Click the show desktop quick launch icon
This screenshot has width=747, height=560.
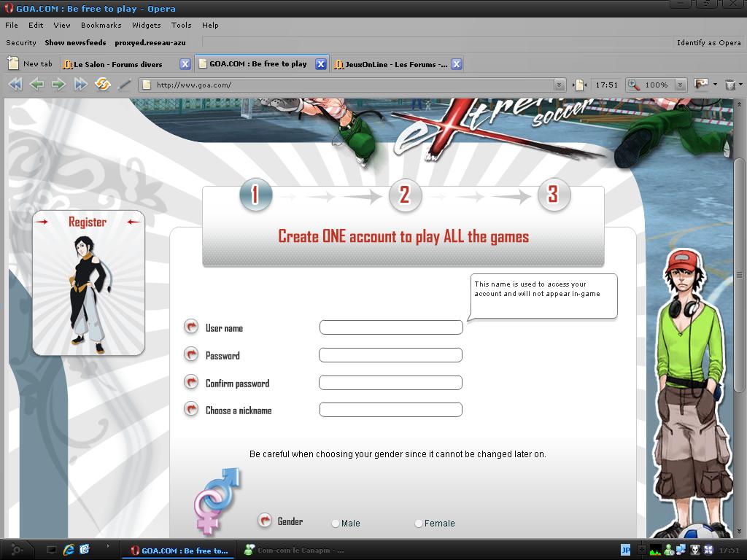[x=52, y=550]
